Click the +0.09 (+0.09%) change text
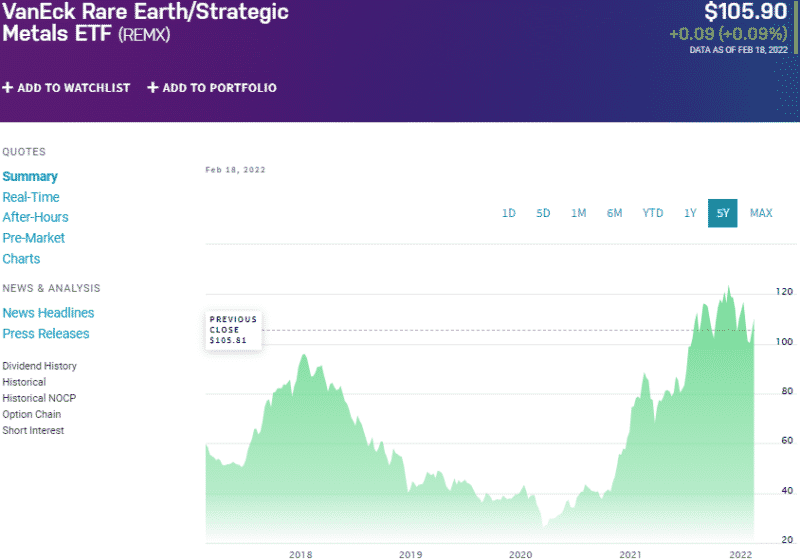The image size is (800, 560). (x=729, y=34)
